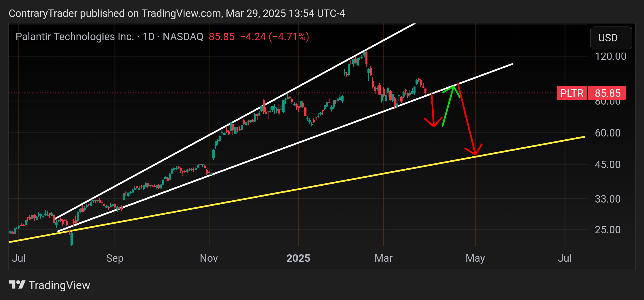Viewport: 644px width, 300px height.
Task: Click the NASDAQ exchange label
Action: (x=183, y=37)
